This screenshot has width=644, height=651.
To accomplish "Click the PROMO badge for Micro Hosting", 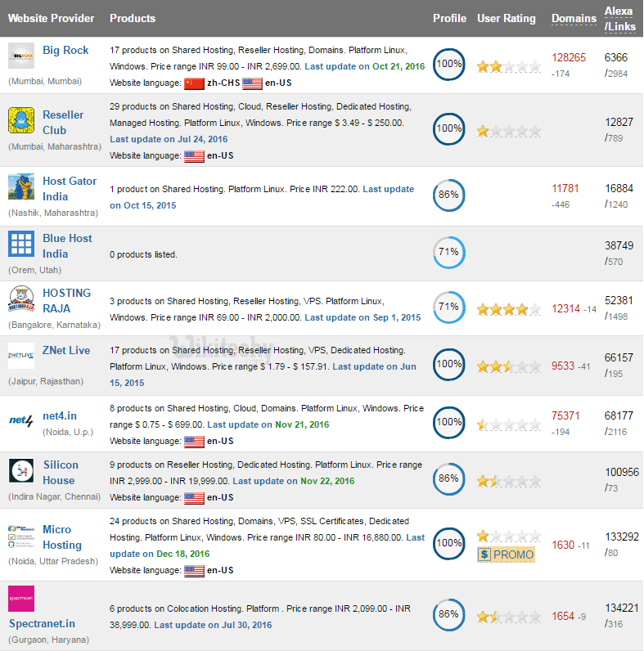I will [506, 554].
